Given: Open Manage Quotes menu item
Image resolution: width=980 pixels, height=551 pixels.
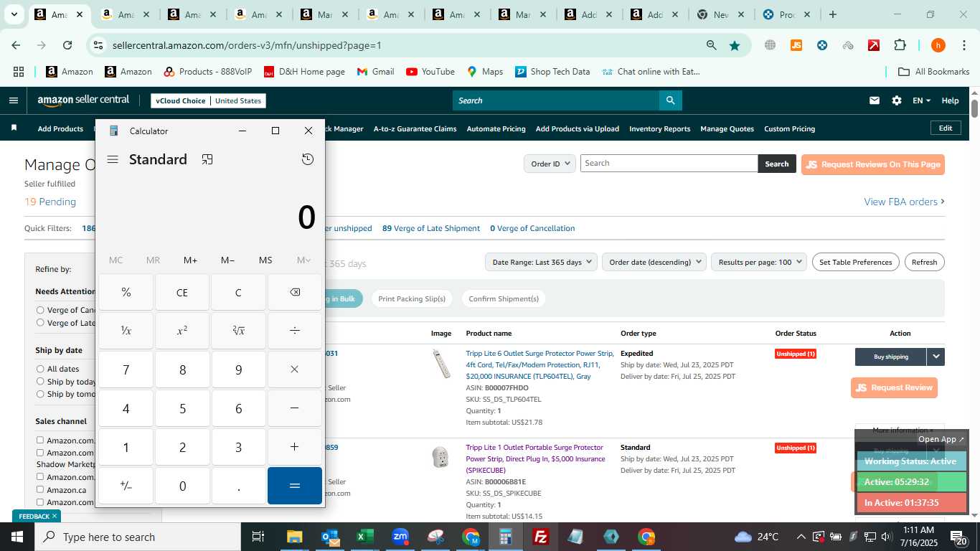Looking at the screenshot, I should tap(727, 128).
